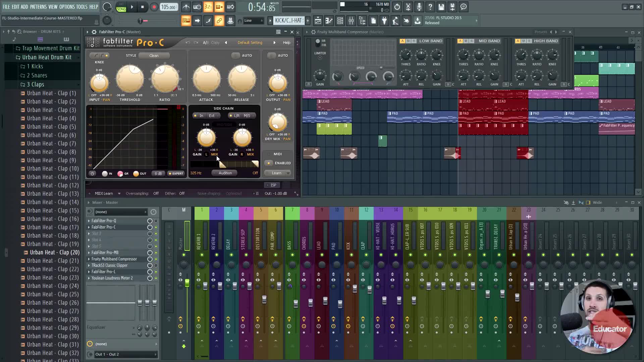Click the record button
The image size is (644, 362).
(154, 7)
